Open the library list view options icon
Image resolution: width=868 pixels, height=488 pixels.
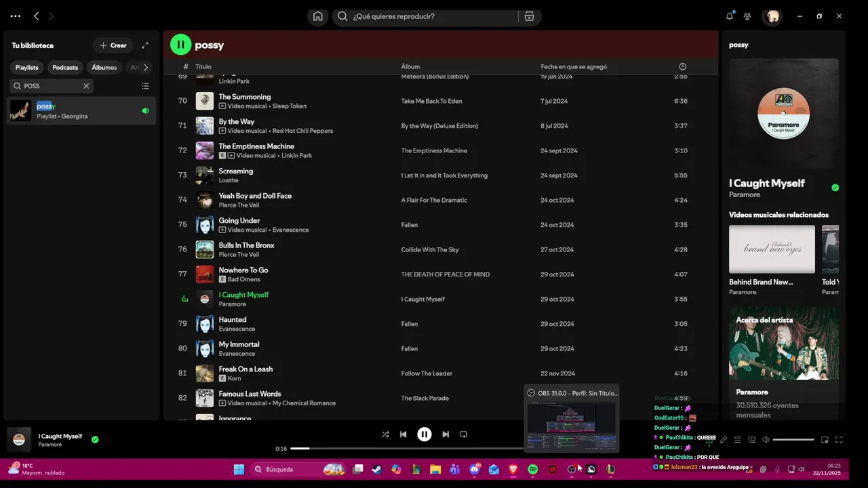[x=145, y=86]
